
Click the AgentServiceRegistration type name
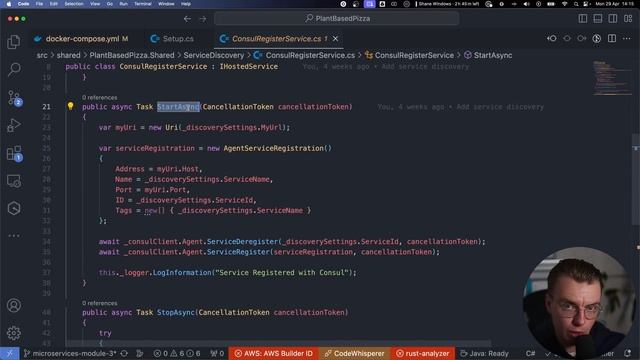[x=273, y=148]
